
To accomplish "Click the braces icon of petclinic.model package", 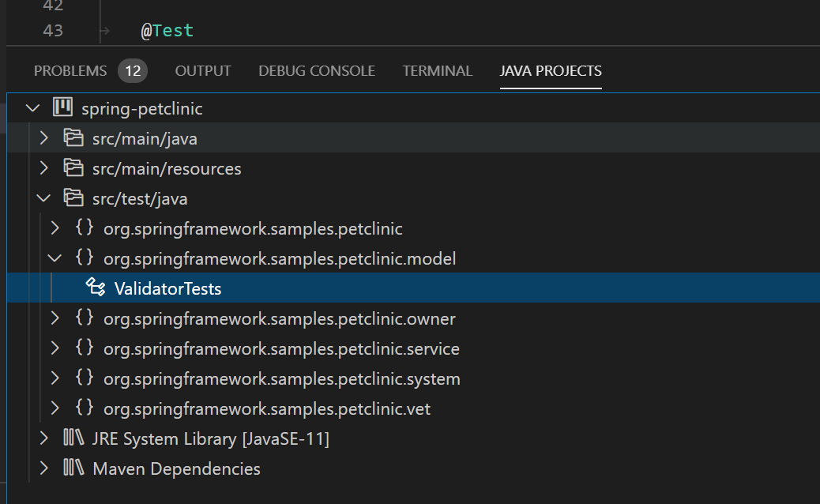I will pyautogui.click(x=85, y=258).
